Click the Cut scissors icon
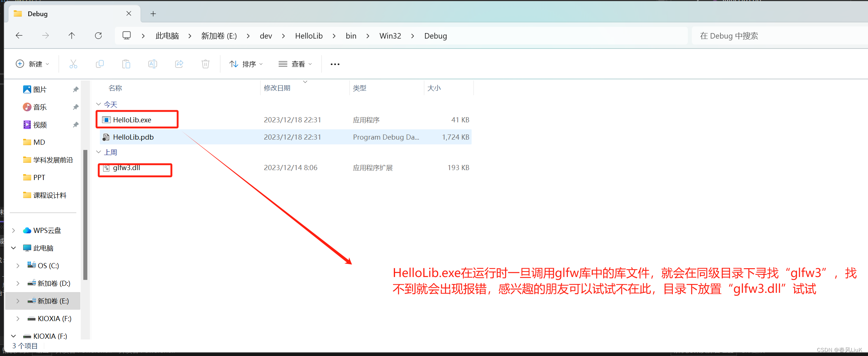 pyautogui.click(x=73, y=64)
